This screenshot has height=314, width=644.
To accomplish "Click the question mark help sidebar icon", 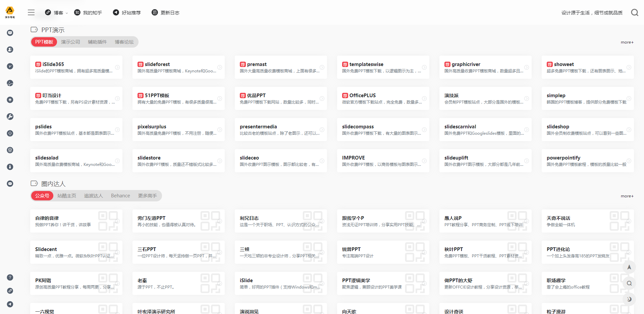I will point(10,277).
